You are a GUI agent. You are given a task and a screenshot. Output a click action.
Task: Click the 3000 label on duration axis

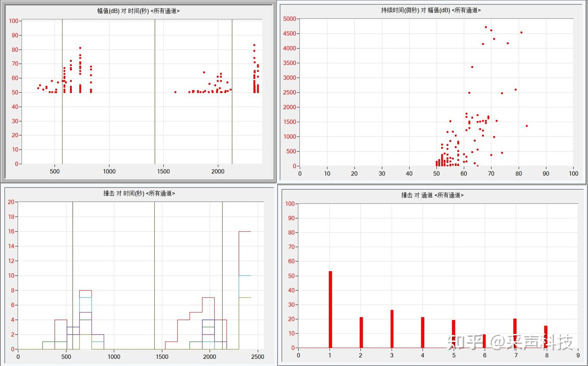pyautogui.click(x=290, y=78)
